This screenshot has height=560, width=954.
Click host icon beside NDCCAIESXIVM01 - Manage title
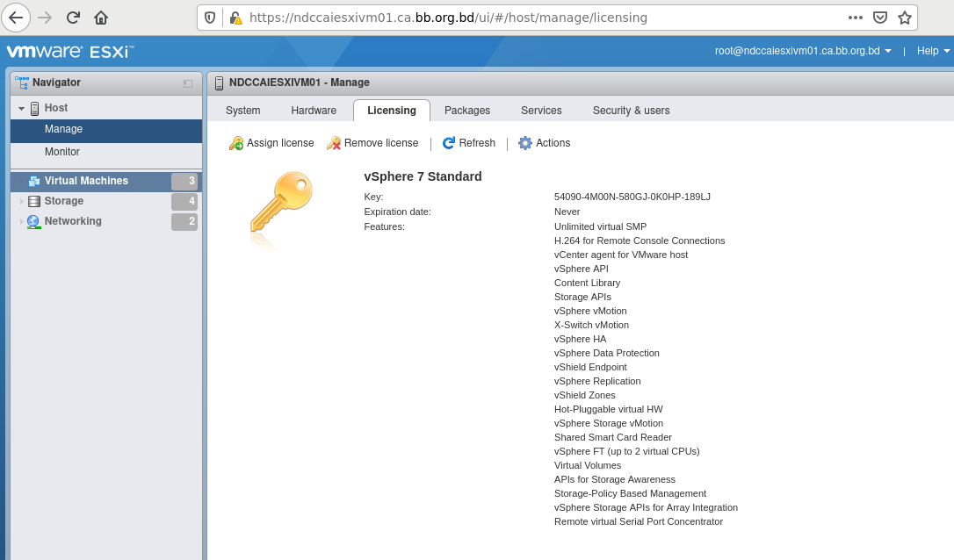219,83
